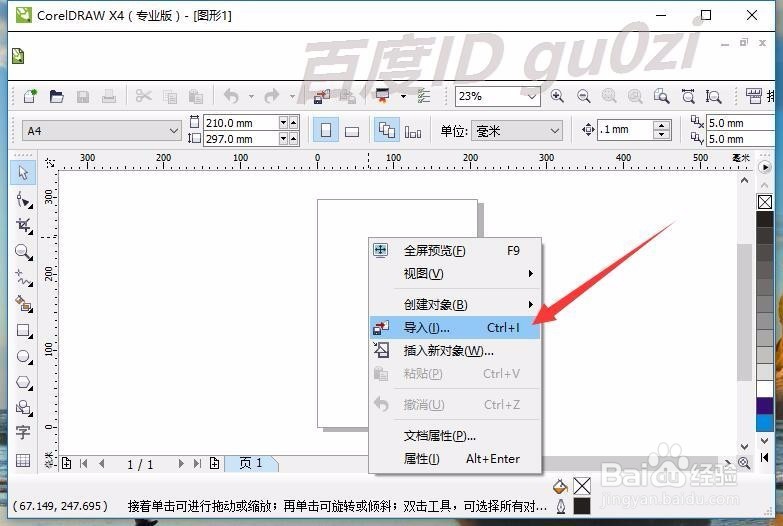The image size is (783, 526).
Task: Choose 文档属性(P)... from context menu
Action: pos(455,436)
